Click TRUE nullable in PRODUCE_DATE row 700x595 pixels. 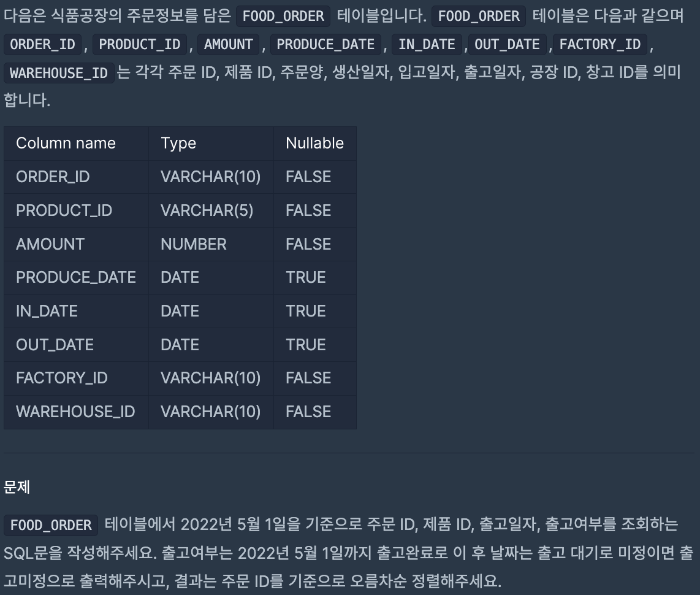[x=314, y=278]
